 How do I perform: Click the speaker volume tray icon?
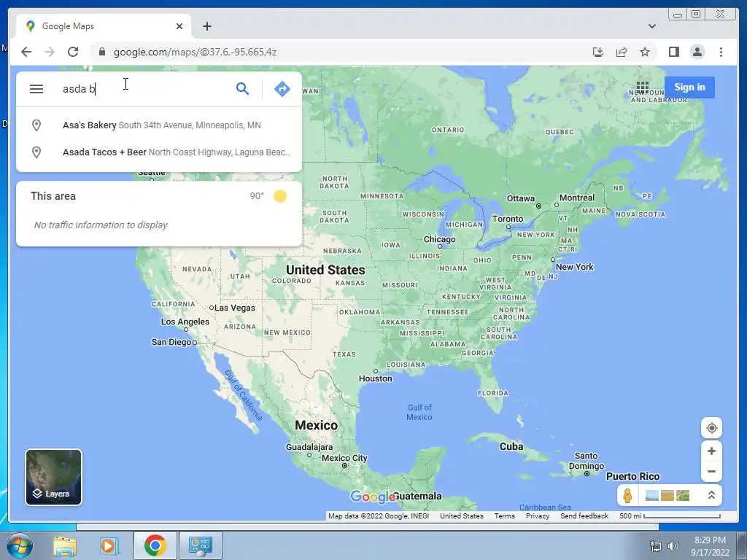pos(673,546)
